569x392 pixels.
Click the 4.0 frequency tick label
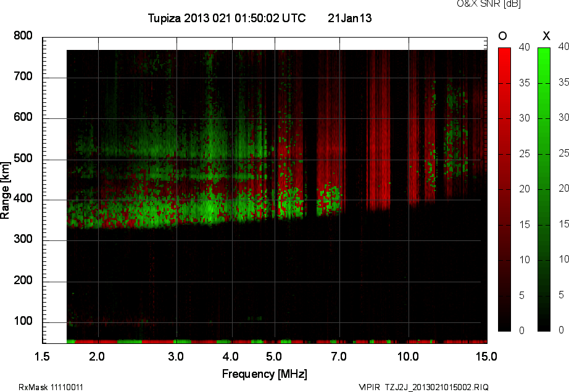[231, 356]
